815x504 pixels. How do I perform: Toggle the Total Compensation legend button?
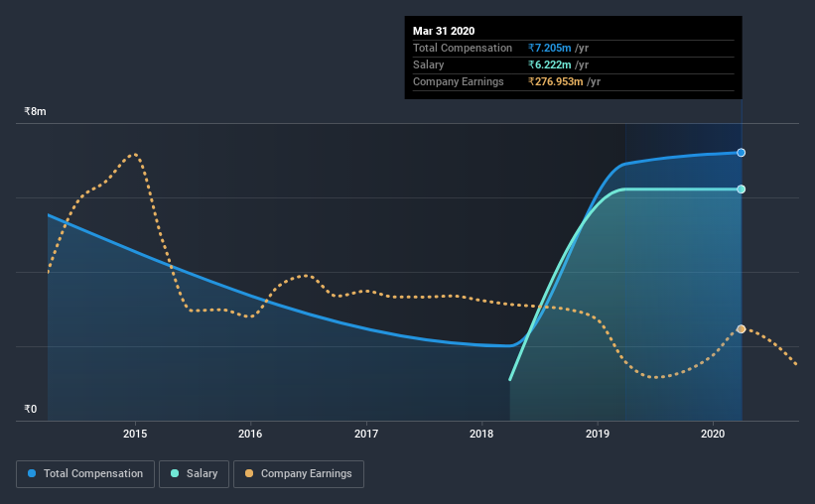[85, 474]
